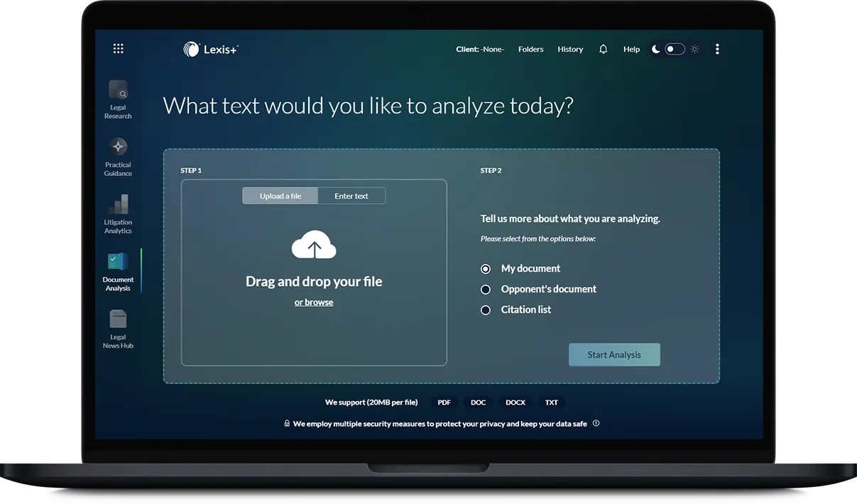Select the Opponent's document option
Screen dimensions: 857x504
[486, 290]
